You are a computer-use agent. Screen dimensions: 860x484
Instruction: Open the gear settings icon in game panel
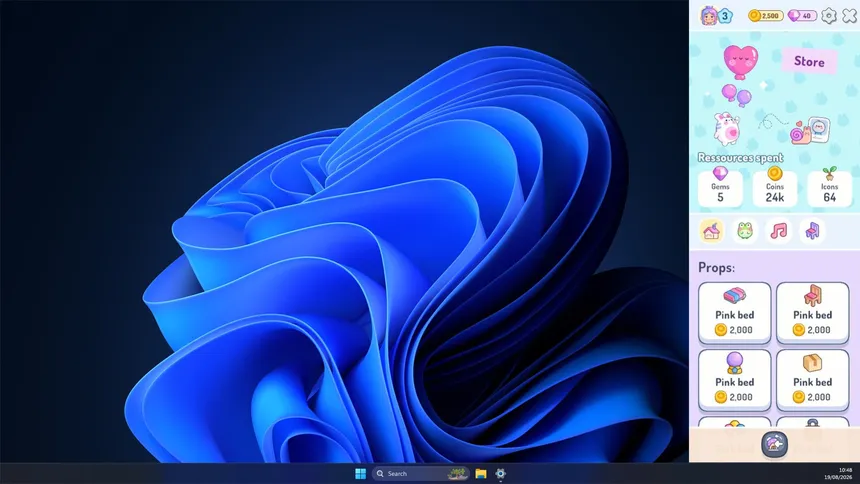coord(829,15)
